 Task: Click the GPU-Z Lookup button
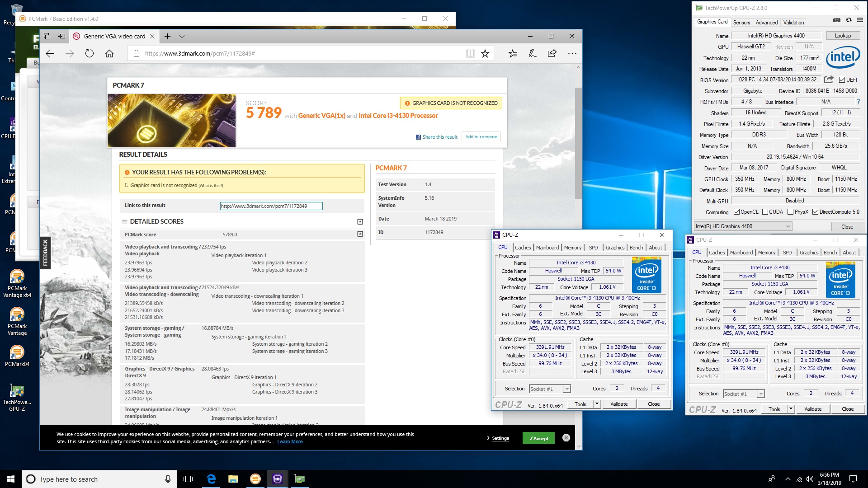(x=843, y=36)
